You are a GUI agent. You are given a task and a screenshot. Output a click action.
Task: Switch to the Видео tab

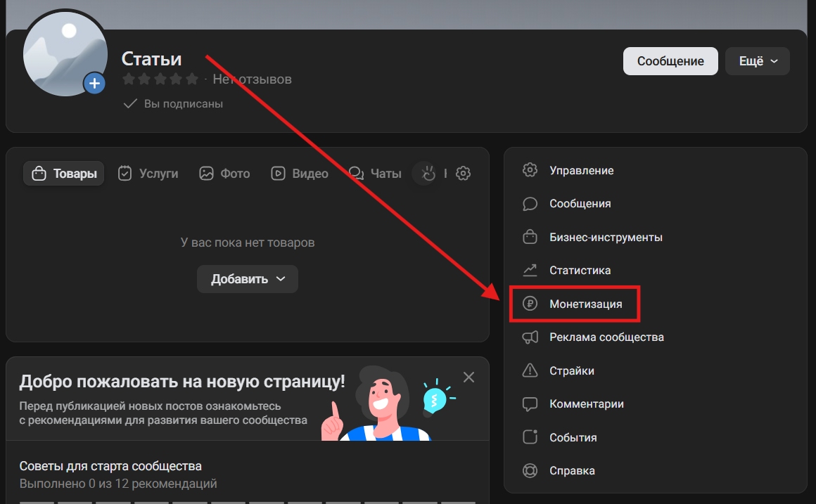(x=299, y=173)
